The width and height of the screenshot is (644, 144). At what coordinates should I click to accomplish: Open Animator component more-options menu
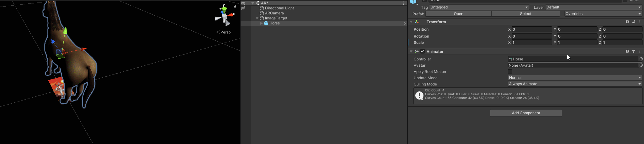tap(640, 51)
